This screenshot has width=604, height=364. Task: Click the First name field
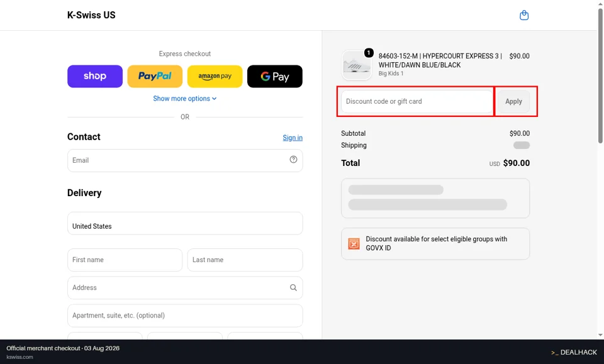pyautogui.click(x=125, y=260)
